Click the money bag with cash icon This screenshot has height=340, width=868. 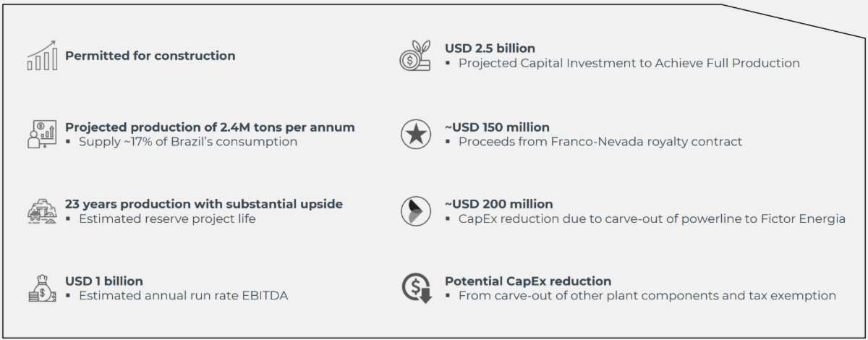click(x=42, y=288)
